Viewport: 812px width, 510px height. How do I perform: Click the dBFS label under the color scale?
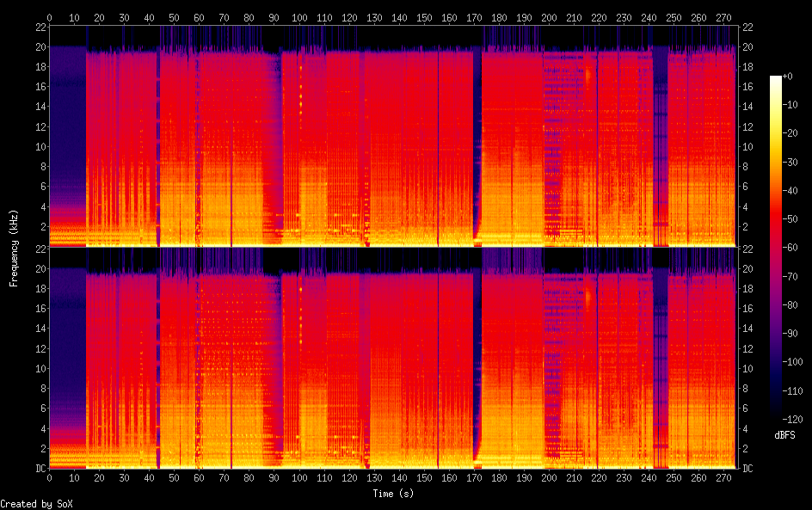pos(784,435)
